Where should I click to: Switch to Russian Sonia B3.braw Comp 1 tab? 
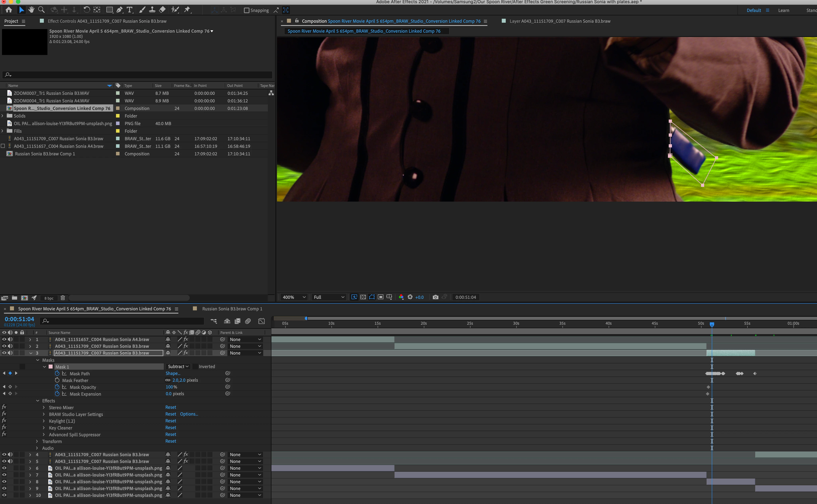(232, 309)
